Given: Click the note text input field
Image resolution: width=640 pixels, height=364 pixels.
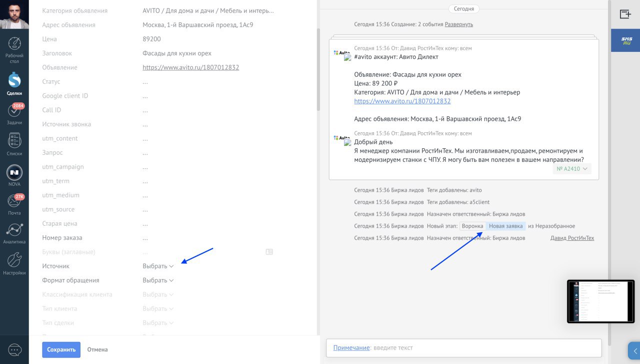Looking at the screenshot, I should click(x=463, y=348).
